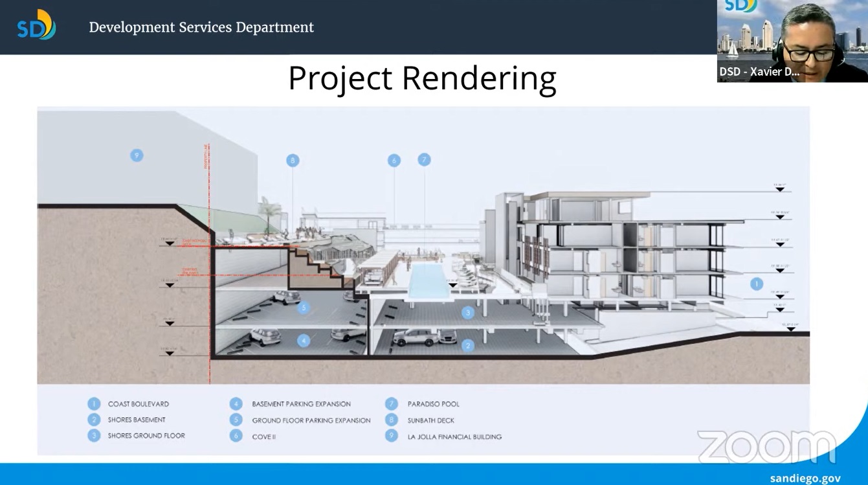
Task: Click marker 3 on the Shores ground floor
Action: tap(468, 313)
